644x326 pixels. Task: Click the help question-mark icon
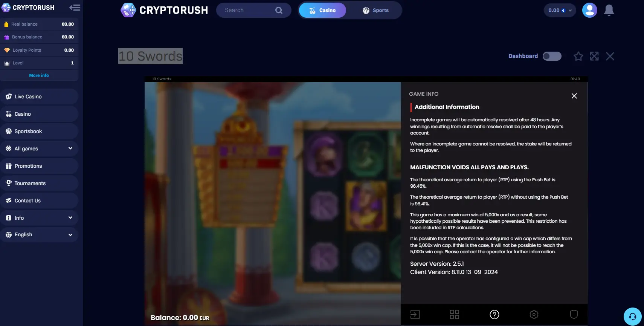494,314
